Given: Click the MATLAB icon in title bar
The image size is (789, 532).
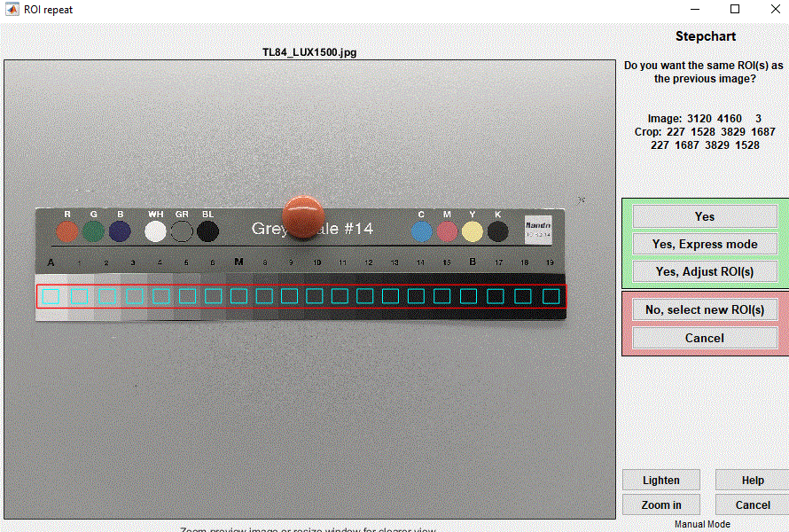Looking at the screenshot, I should tap(12, 9).
